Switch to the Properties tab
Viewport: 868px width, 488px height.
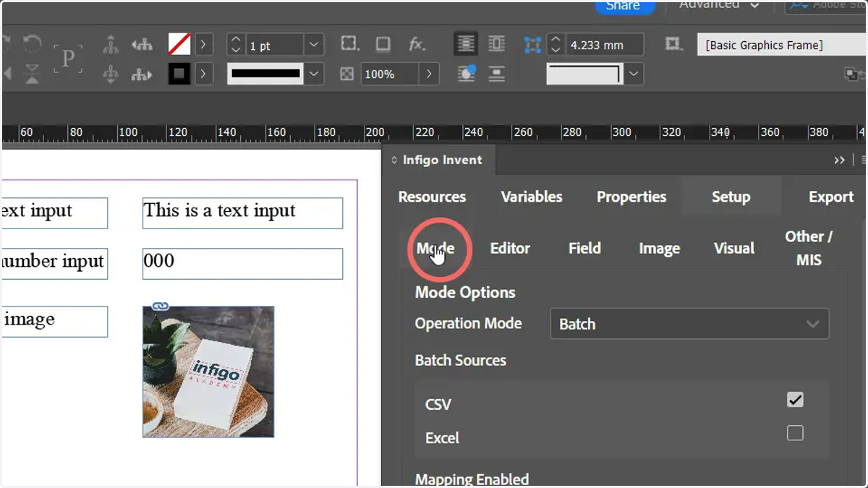pos(631,197)
